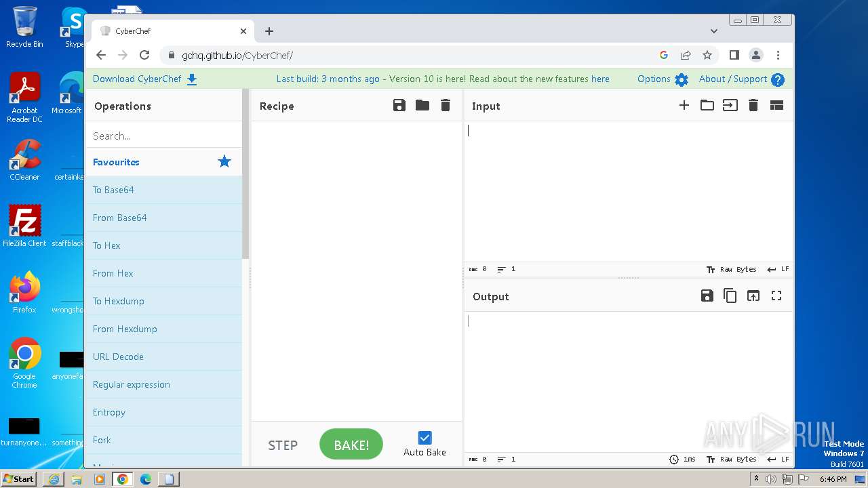The image size is (868, 488).
Task: Select Fork operation
Action: (163, 440)
